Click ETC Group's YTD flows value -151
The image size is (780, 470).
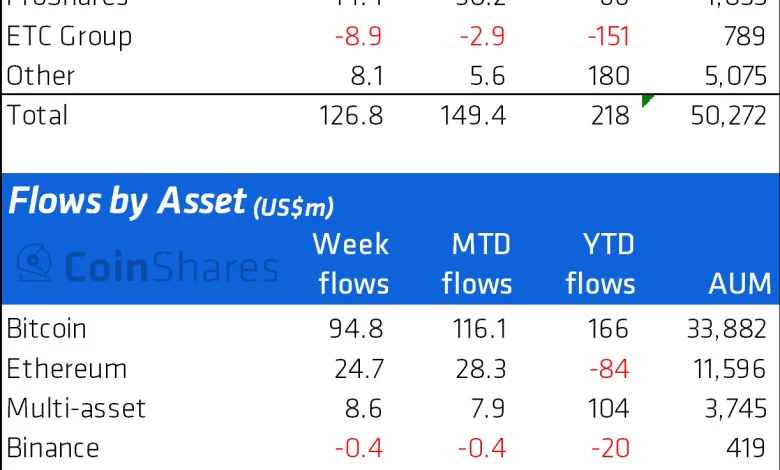click(x=606, y=37)
